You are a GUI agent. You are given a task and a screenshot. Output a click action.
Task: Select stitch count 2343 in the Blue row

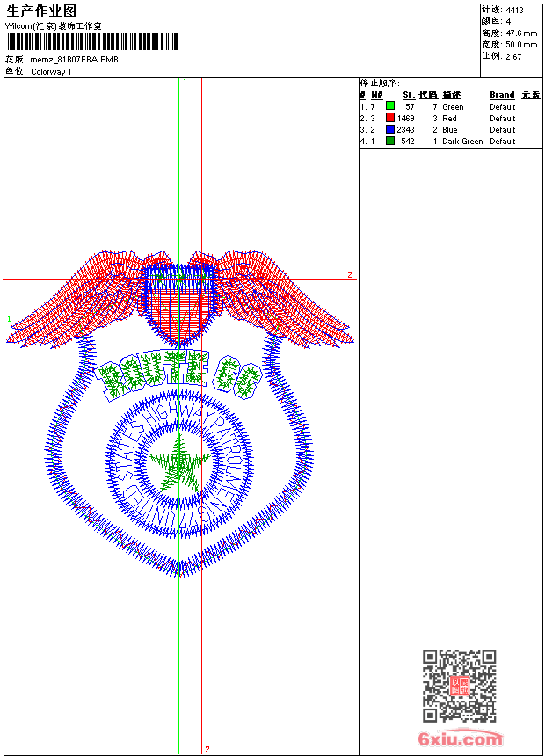click(x=405, y=130)
